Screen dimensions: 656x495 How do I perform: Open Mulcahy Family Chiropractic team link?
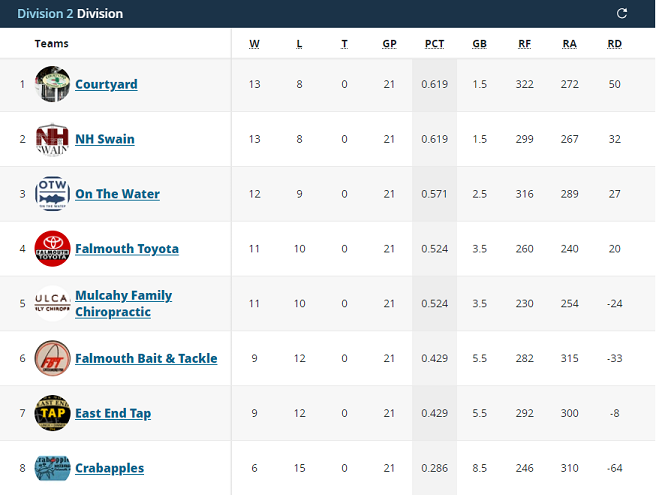pyautogui.click(x=123, y=303)
